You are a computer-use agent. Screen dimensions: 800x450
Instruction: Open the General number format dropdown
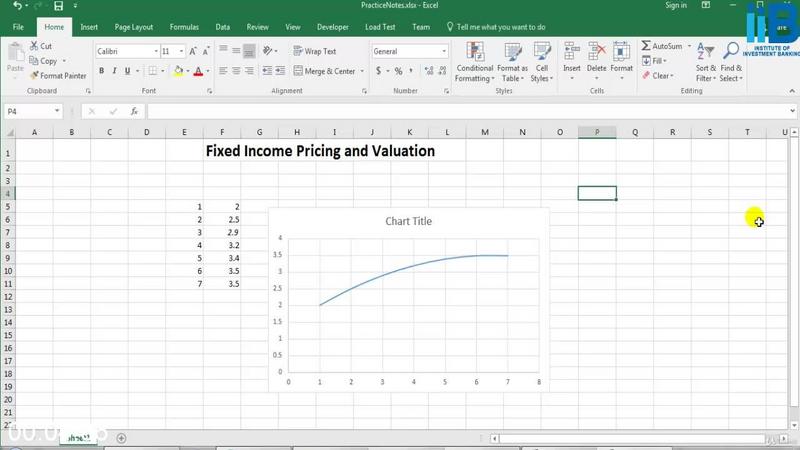click(444, 52)
